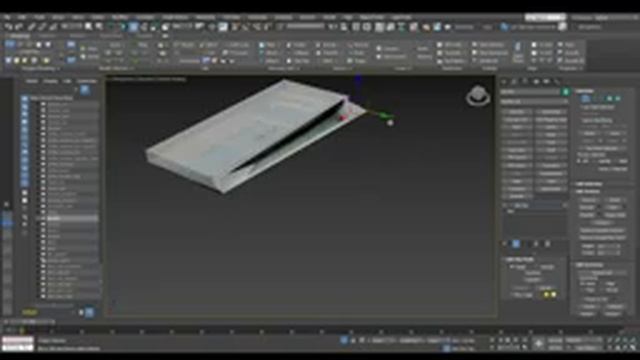Image resolution: width=640 pixels, height=360 pixels.
Task: Open the selection filter dropdown in main toolbar
Action: pos(72,27)
